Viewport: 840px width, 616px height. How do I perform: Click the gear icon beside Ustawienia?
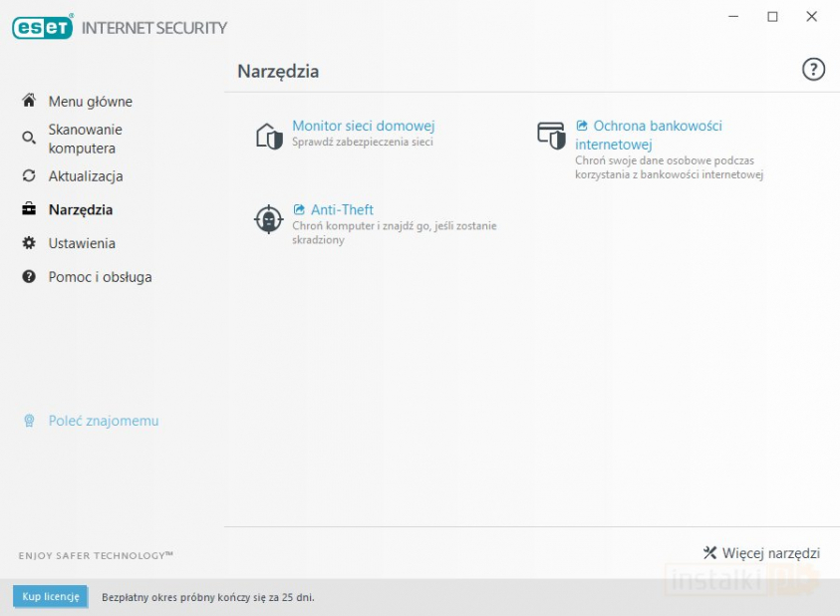pos(29,243)
